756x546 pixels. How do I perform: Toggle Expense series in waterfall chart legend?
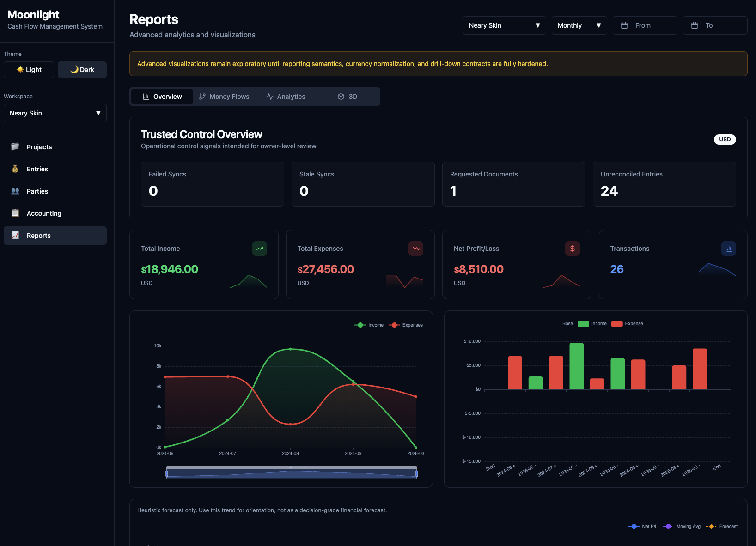pyautogui.click(x=627, y=324)
